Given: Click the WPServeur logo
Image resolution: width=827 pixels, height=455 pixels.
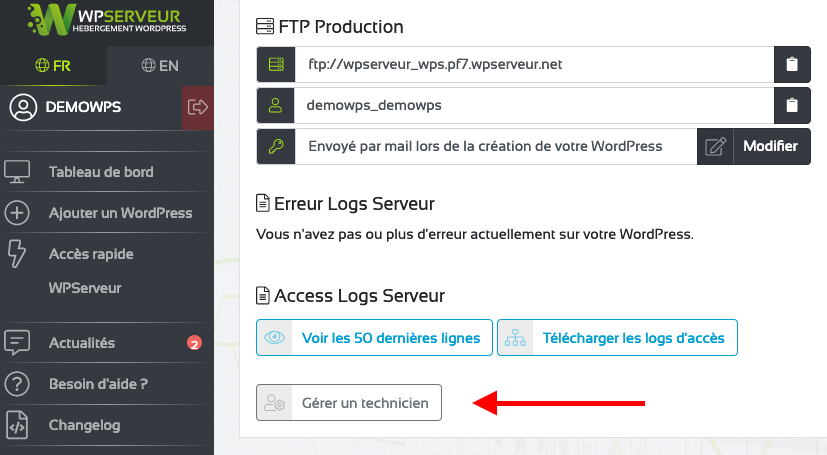Looking at the screenshot, I should pos(107,20).
